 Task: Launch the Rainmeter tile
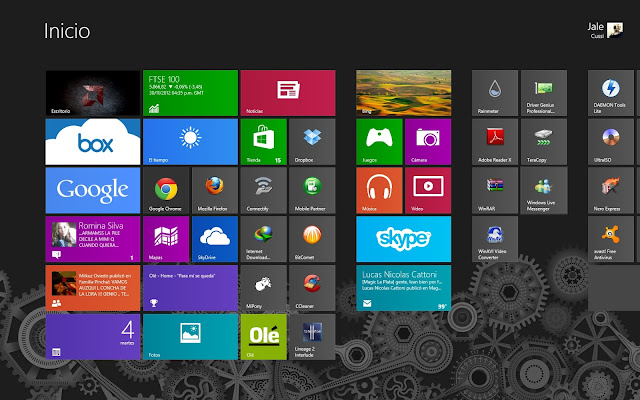(x=495, y=93)
